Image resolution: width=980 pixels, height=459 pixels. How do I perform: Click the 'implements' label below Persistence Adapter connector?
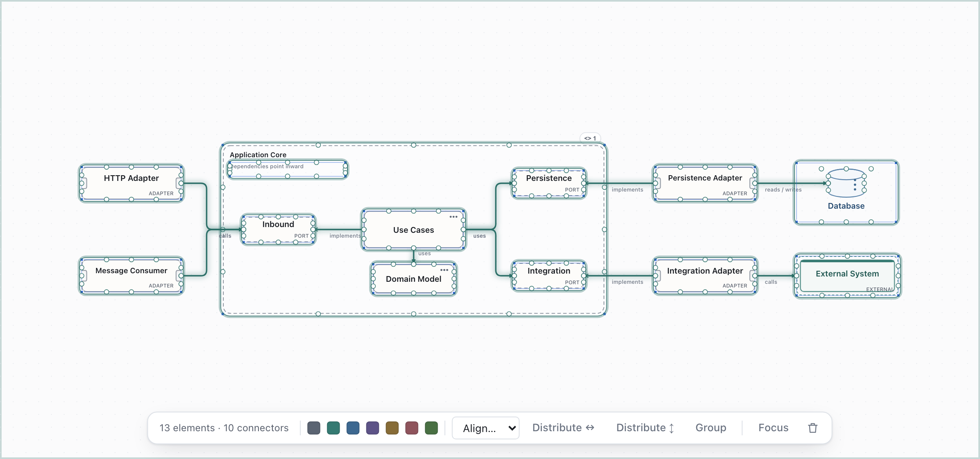[627, 189]
